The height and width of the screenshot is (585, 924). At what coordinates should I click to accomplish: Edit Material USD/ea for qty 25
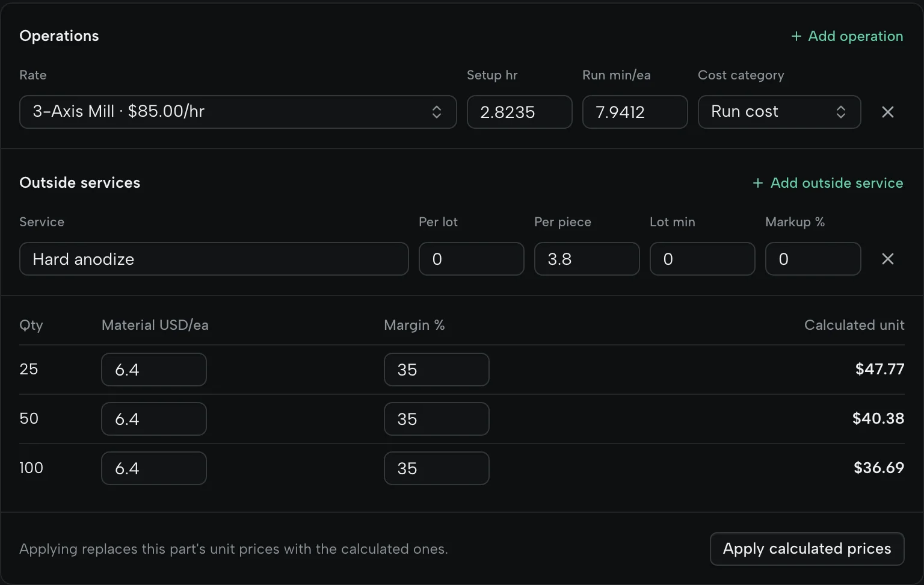point(154,370)
